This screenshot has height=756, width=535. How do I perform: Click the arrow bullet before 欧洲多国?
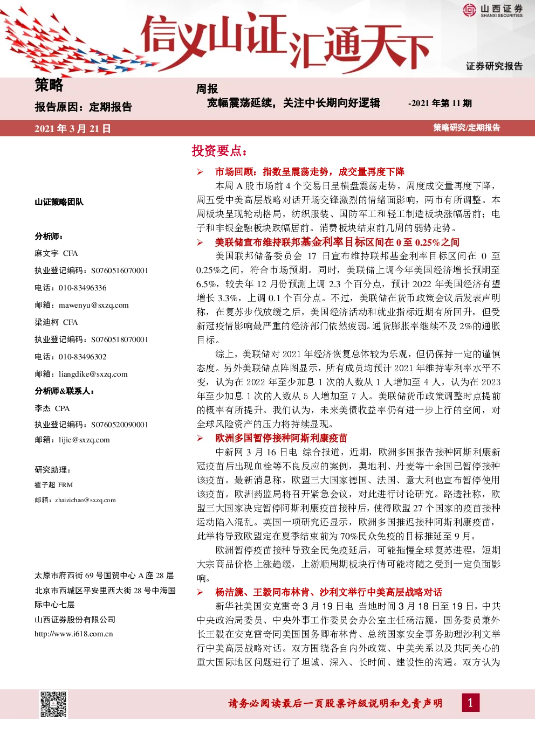(200, 438)
